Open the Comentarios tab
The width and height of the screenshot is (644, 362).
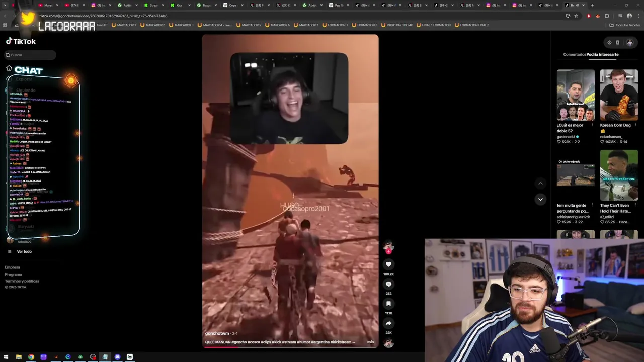(x=575, y=54)
